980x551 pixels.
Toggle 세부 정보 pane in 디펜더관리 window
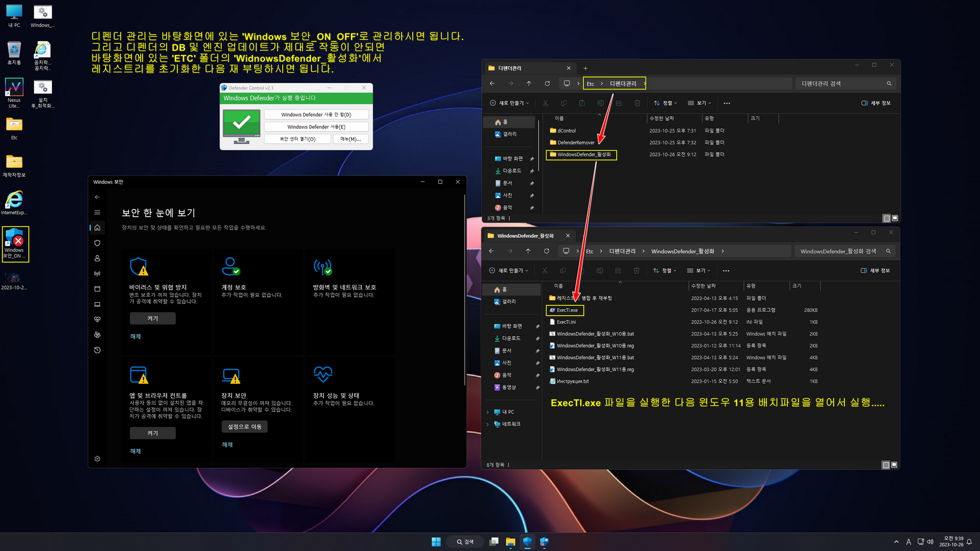pos(876,103)
